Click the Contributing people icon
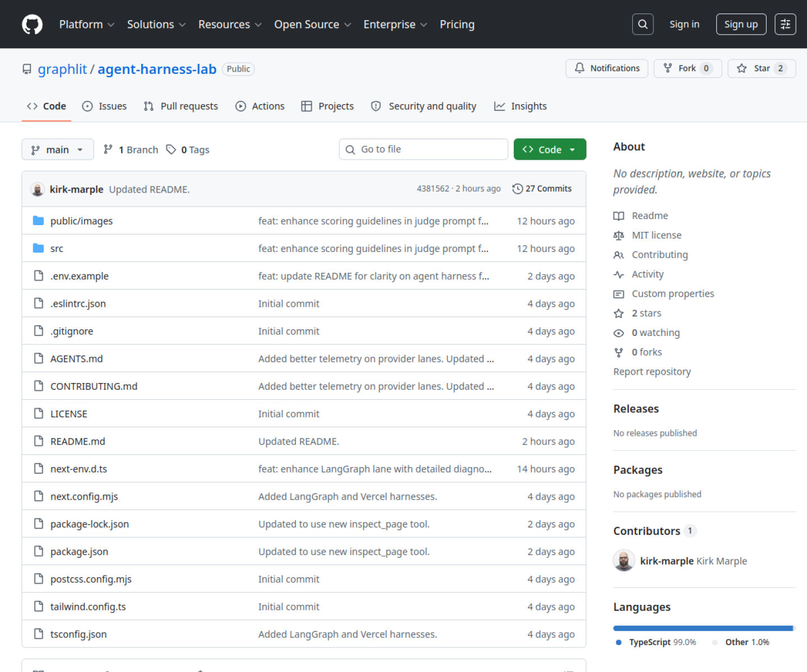Screen dimensions: 807x672 pyautogui.click(x=619, y=255)
